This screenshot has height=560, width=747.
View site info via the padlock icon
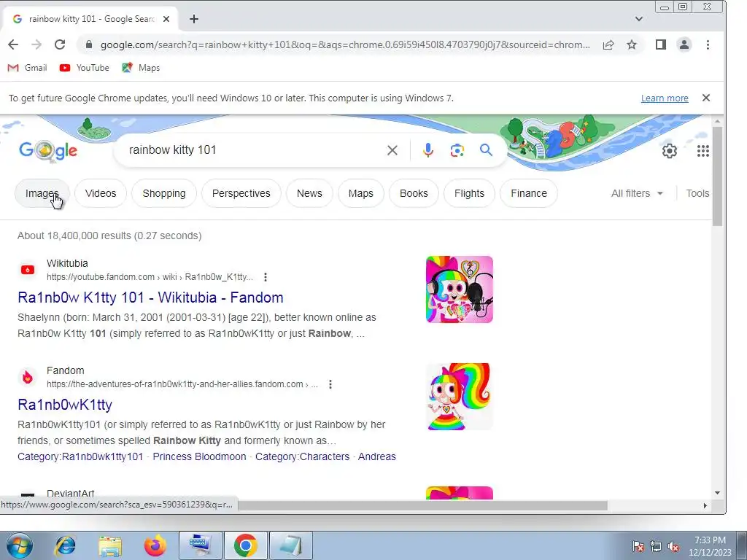point(88,44)
